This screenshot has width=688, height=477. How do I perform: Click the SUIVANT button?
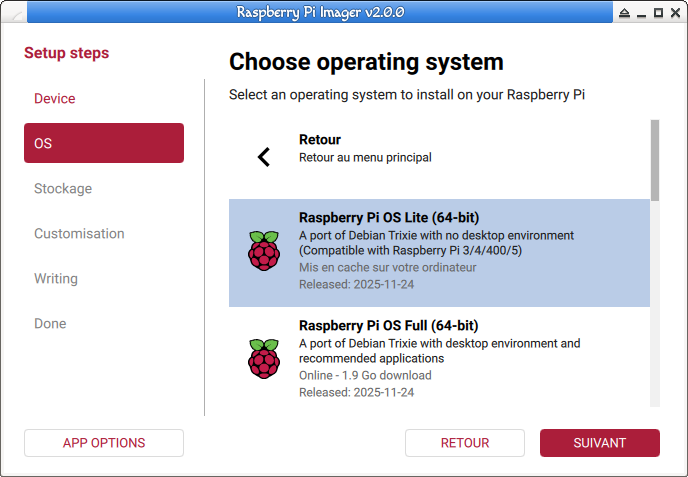pyautogui.click(x=600, y=443)
